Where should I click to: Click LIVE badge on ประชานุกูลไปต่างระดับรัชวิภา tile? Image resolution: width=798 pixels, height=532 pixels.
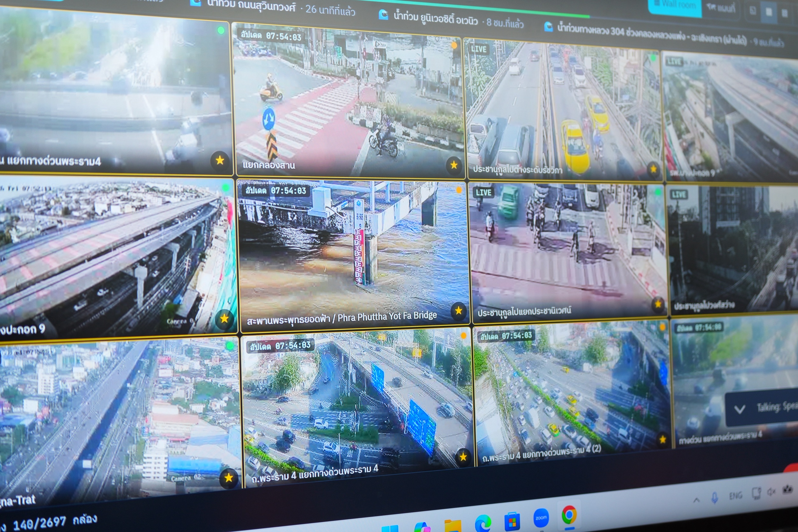pos(479,49)
